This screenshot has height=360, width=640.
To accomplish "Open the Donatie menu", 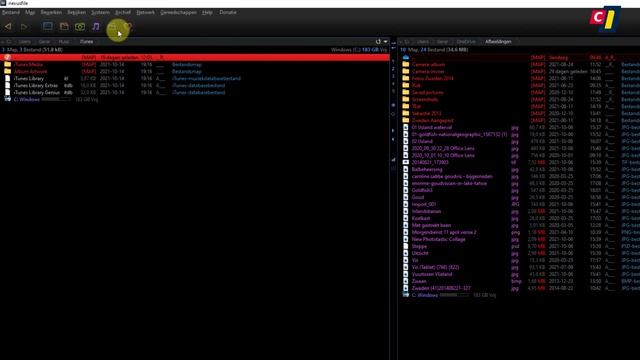I will [228, 13].
